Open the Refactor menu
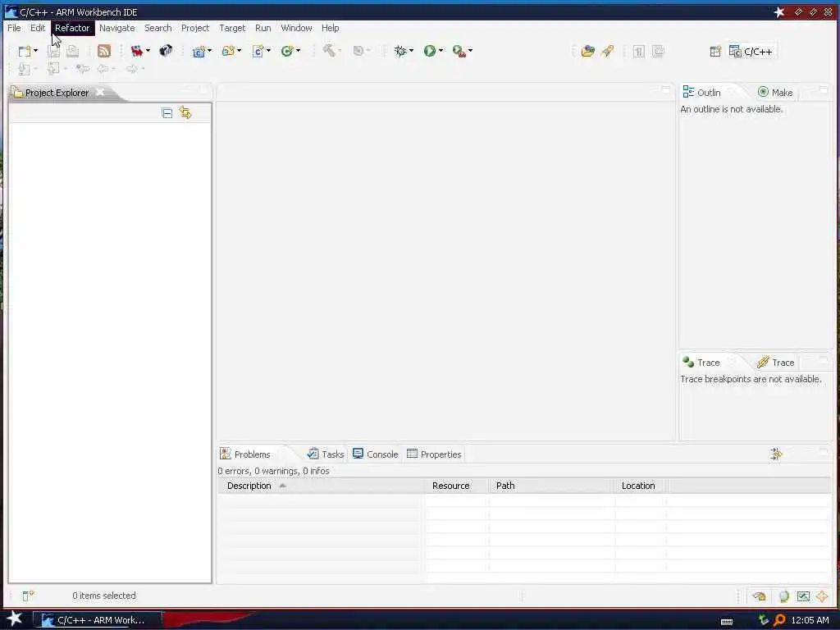The width and height of the screenshot is (840, 630). tap(72, 28)
